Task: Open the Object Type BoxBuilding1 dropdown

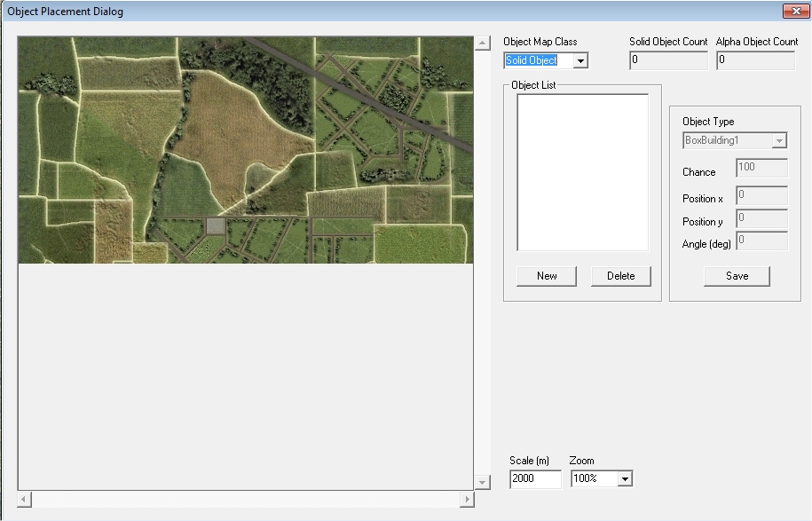Action: click(779, 140)
